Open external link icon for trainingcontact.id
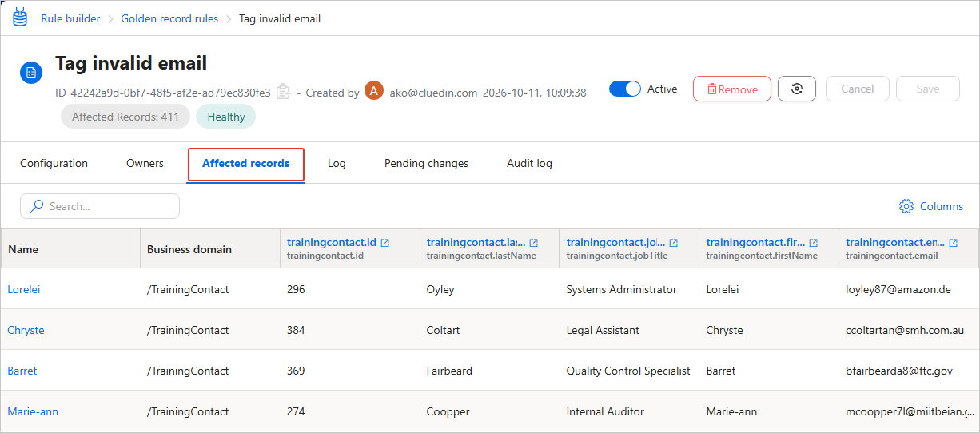The width and height of the screenshot is (980, 433). (385, 242)
